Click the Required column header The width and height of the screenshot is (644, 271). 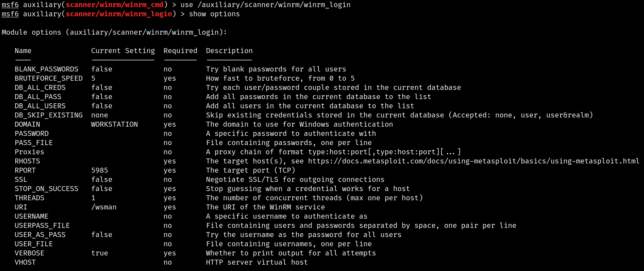(180, 51)
